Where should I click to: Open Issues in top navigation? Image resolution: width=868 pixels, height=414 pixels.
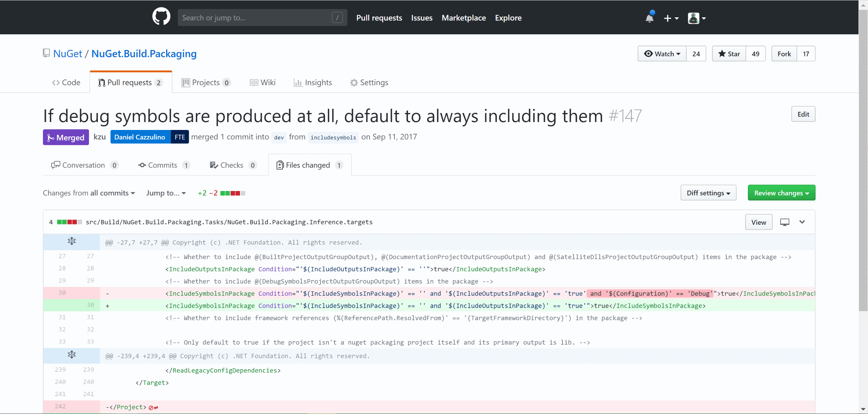tap(422, 18)
